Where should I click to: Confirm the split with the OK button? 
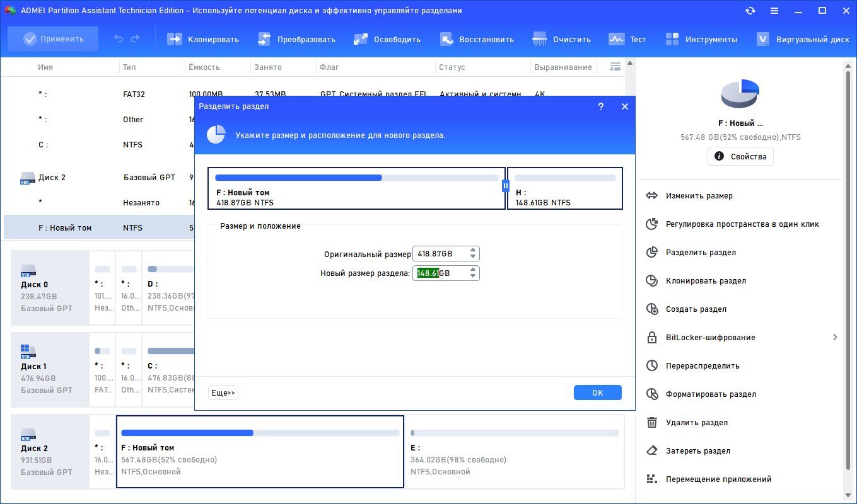[x=597, y=392]
